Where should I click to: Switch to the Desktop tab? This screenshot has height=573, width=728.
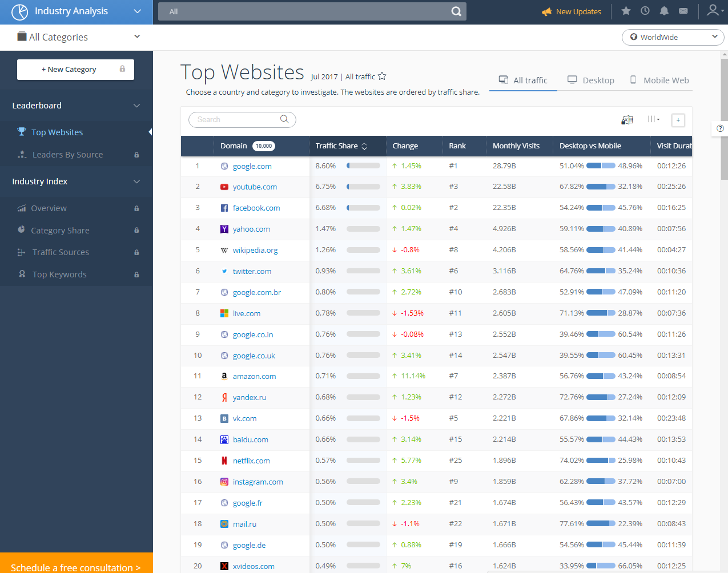[590, 80]
